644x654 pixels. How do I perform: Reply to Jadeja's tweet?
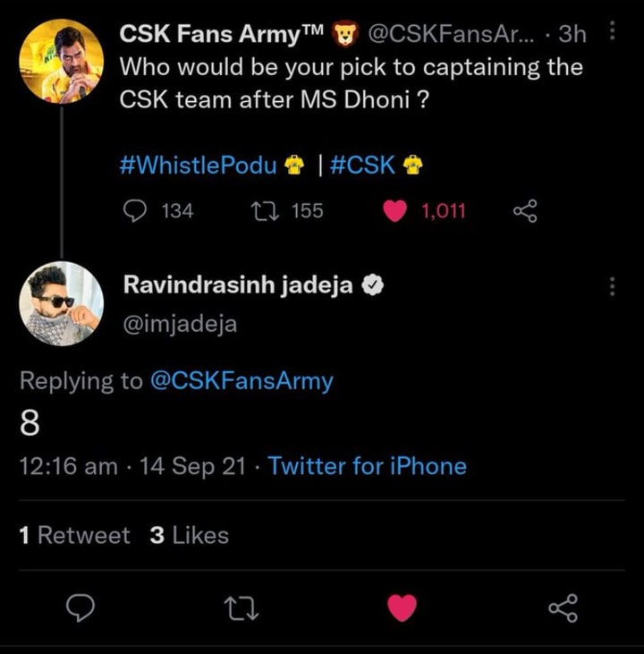point(81,608)
